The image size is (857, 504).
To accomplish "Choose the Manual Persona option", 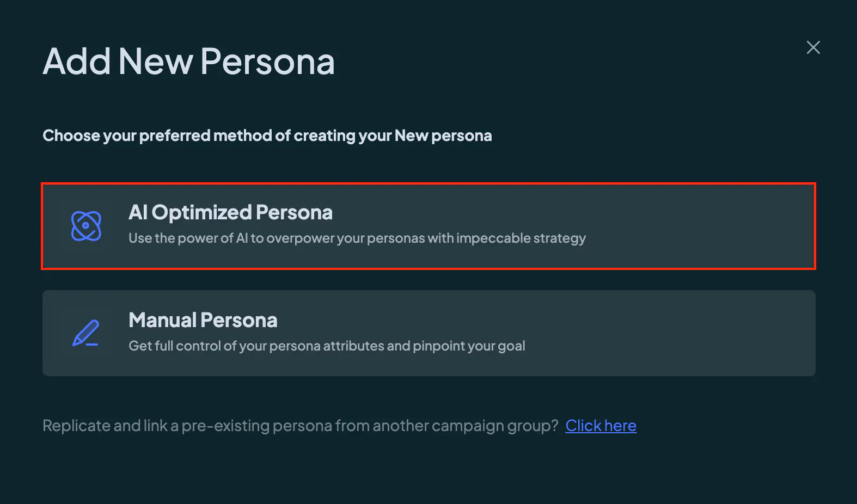I will (428, 333).
